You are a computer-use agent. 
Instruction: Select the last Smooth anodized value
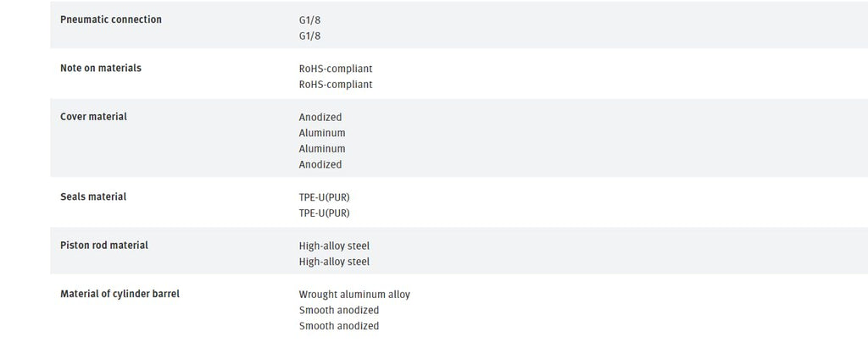(339, 326)
